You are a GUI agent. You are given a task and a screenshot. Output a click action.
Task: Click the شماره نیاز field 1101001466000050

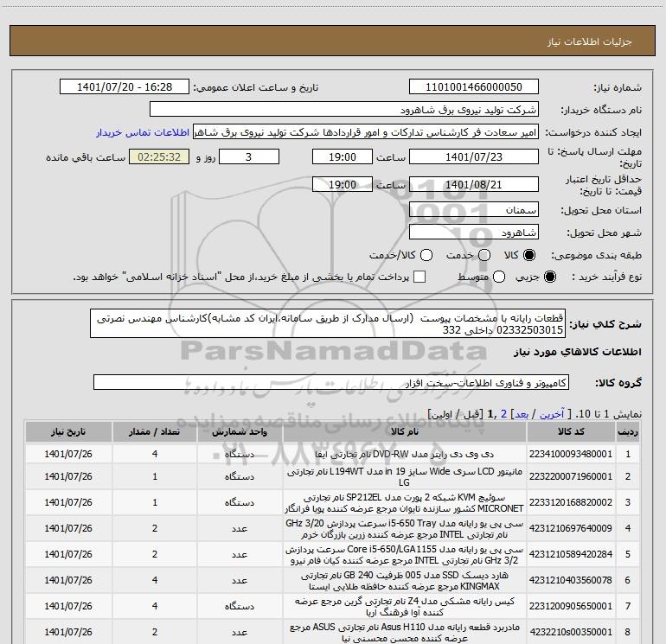point(474,87)
